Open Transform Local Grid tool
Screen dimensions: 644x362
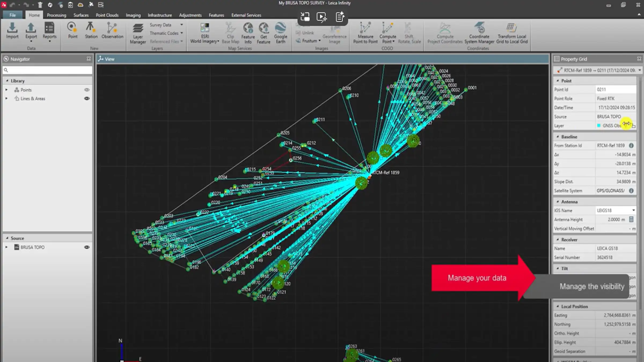pyautogui.click(x=512, y=32)
